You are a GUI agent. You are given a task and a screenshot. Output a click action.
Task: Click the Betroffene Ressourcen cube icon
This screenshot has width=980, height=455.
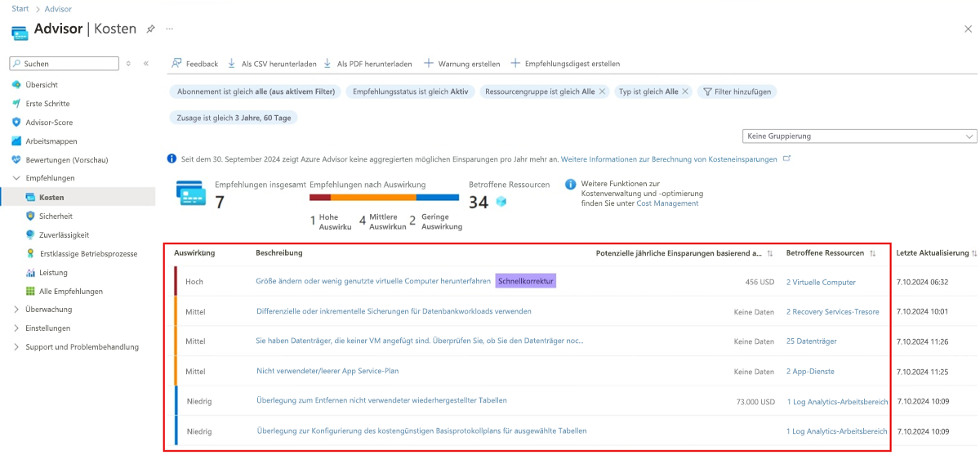[501, 202]
